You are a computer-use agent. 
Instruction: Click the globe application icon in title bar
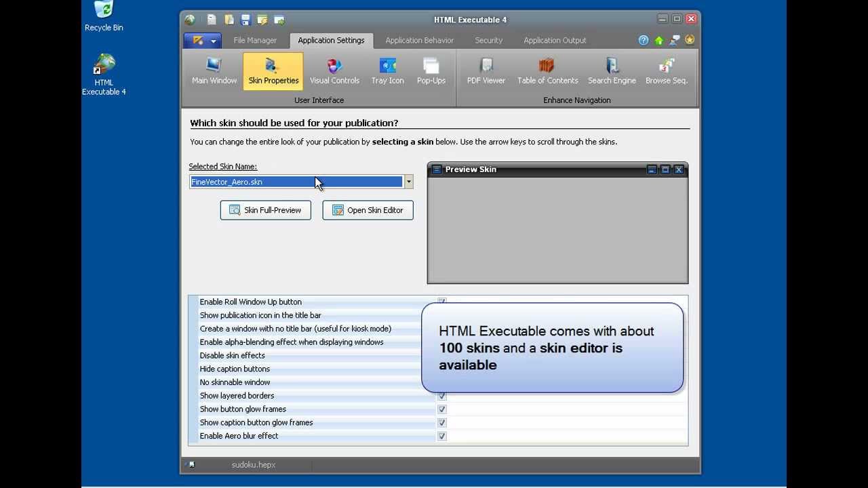click(x=190, y=20)
